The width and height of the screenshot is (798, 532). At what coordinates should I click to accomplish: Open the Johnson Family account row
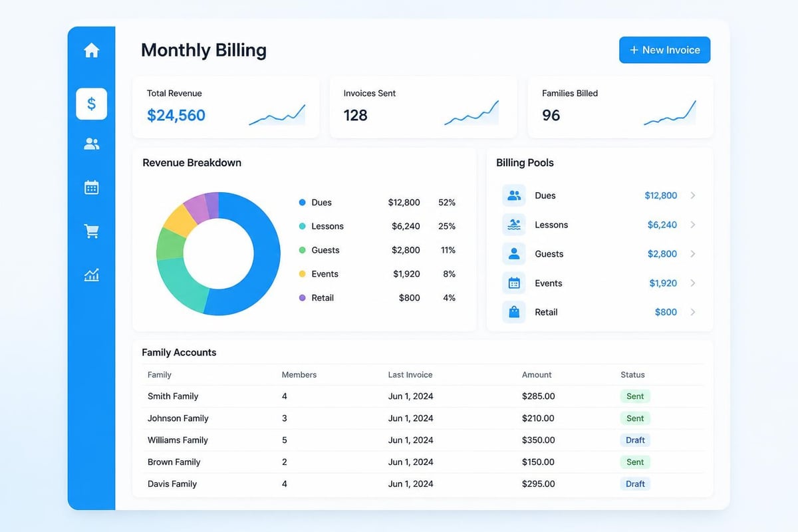[424, 418]
